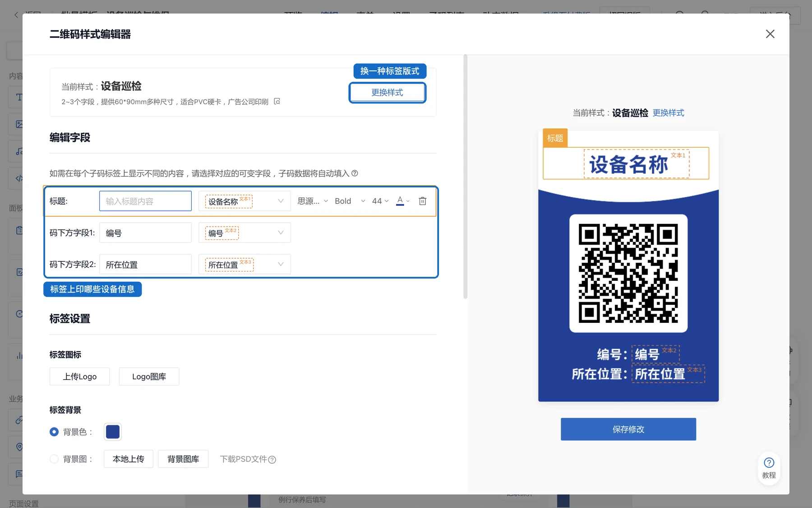The height and width of the screenshot is (508, 812).
Task: Open preview icon beside style description
Action: 277,102
